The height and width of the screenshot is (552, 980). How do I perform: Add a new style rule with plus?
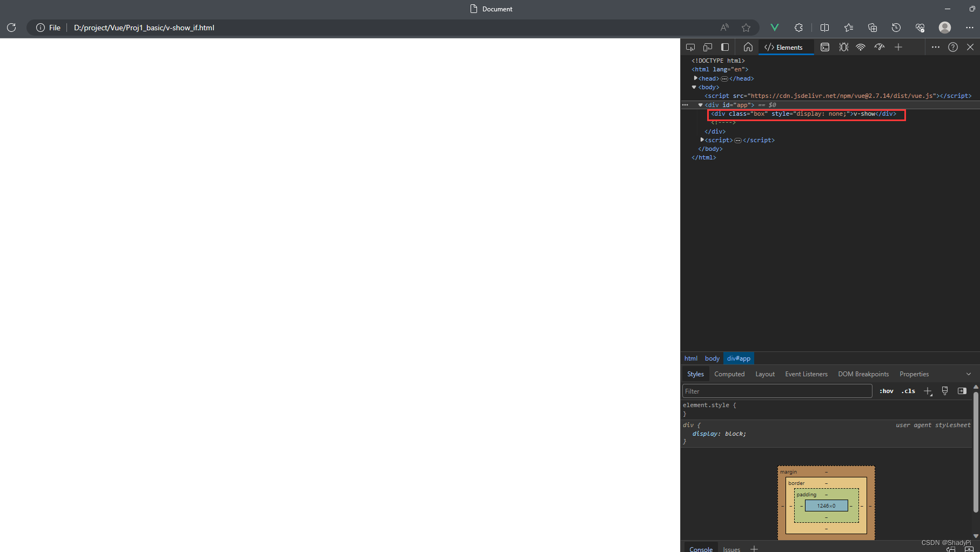pyautogui.click(x=928, y=391)
